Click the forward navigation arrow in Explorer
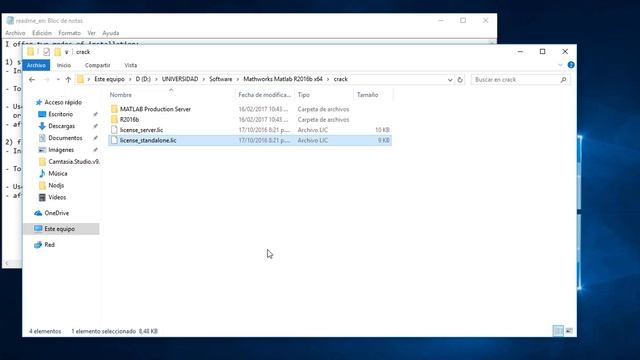Image resolution: width=640 pixels, height=360 pixels. (46, 80)
